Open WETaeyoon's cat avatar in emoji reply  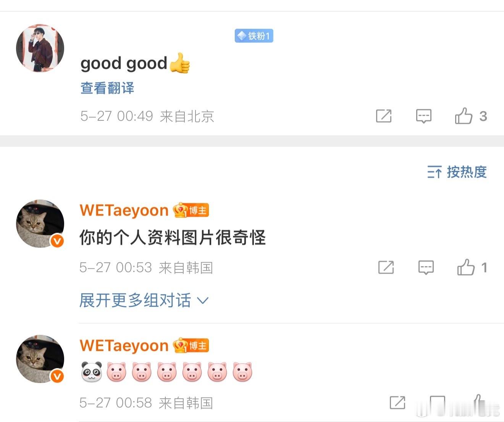[x=40, y=359]
